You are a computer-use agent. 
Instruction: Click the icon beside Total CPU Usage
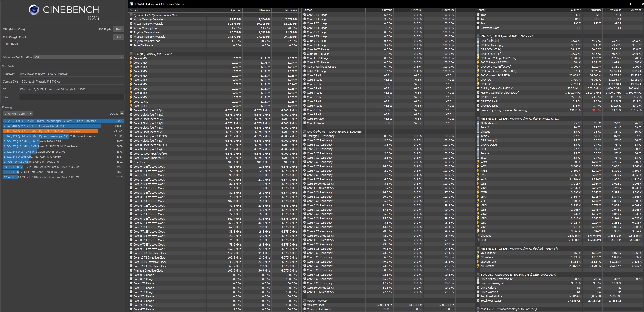pyautogui.click(x=304, y=71)
